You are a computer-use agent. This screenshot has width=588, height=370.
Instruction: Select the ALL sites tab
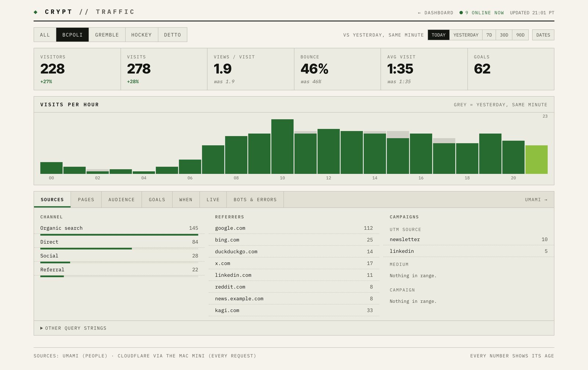45,35
